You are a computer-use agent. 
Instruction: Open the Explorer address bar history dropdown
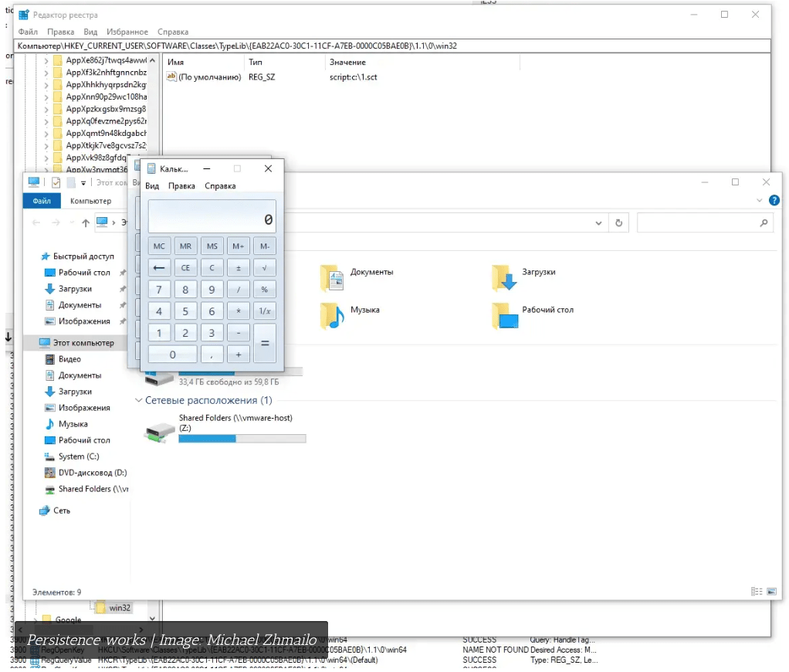tap(598, 222)
